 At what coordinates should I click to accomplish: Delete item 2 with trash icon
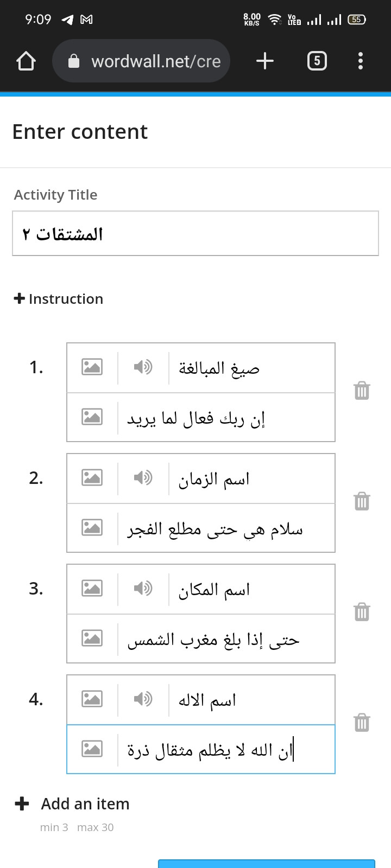click(x=362, y=501)
